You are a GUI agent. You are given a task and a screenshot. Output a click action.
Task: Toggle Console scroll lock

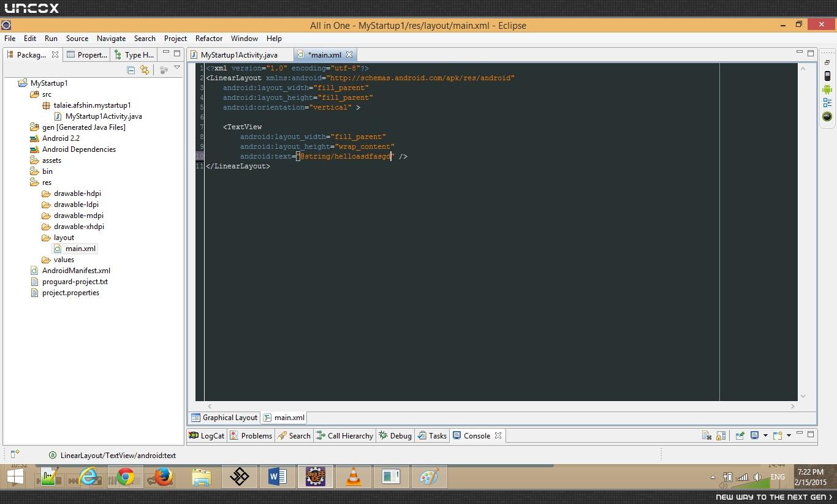tap(721, 435)
